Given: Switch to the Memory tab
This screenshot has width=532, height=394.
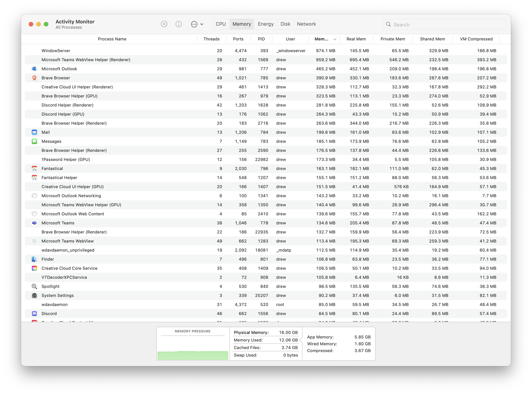Looking at the screenshot, I should [242, 24].
